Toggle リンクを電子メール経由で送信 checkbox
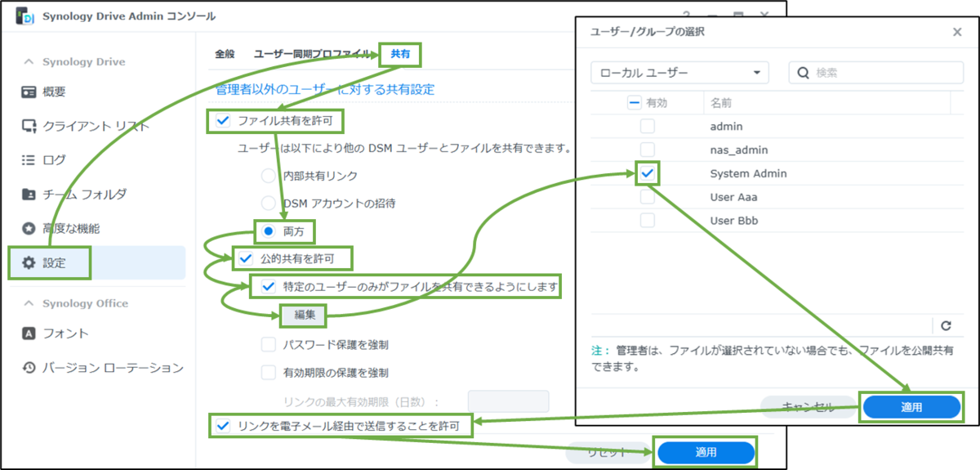Viewport: 980px width, 470px height. tap(223, 426)
